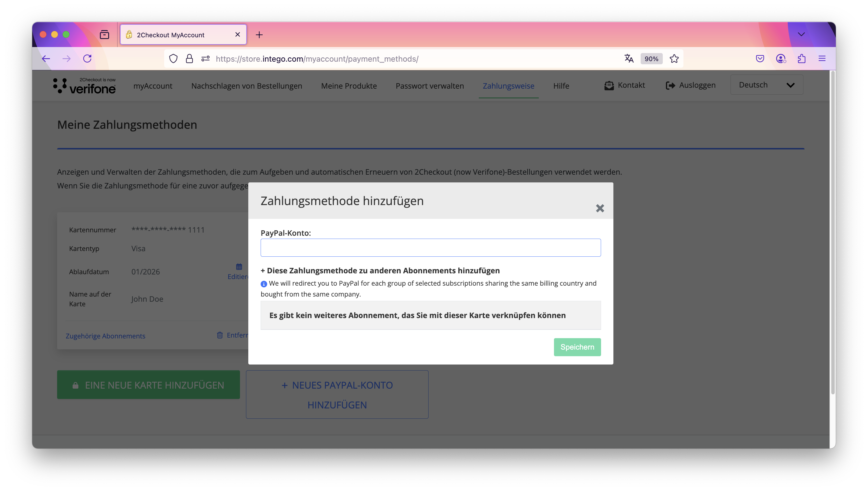Click 'Es gibt kein weiteres Abonnement' message
This screenshot has height=491, width=868.
click(x=417, y=315)
